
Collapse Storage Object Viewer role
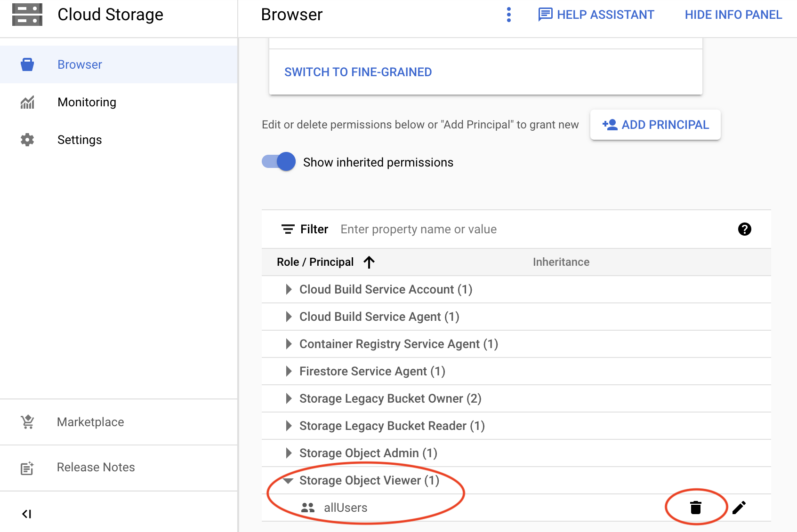click(x=288, y=480)
